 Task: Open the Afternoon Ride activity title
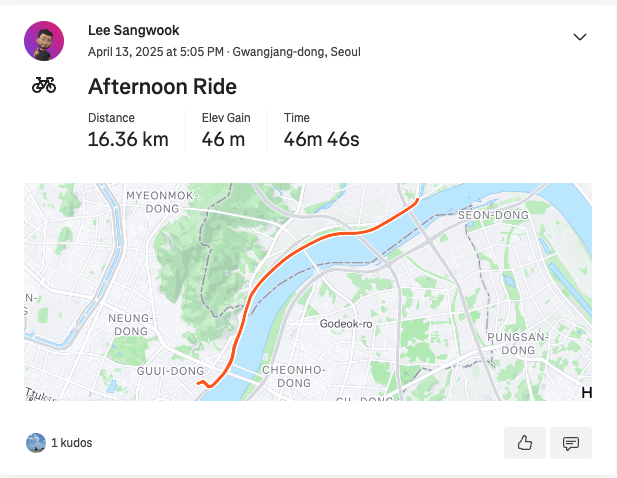162,86
